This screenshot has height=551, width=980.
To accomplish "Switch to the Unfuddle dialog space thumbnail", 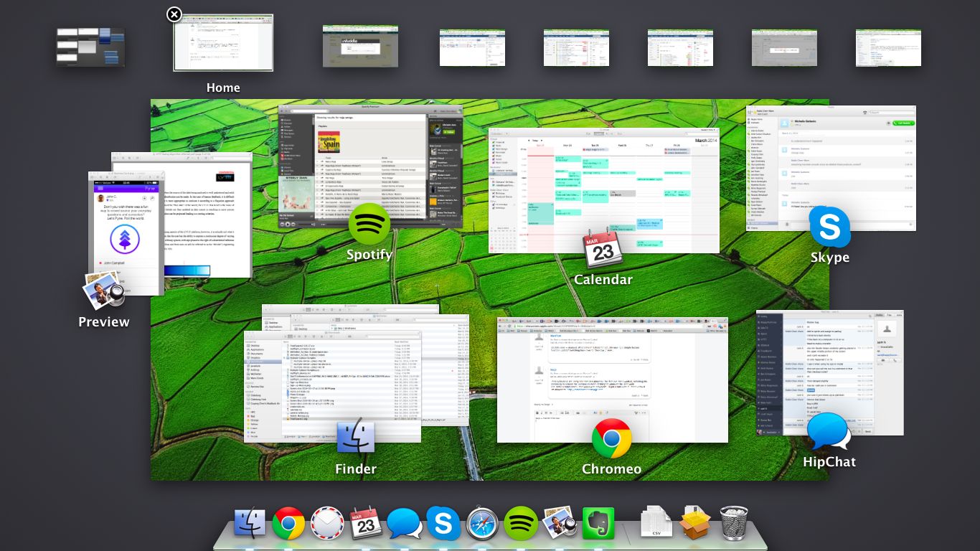I will [x=360, y=47].
